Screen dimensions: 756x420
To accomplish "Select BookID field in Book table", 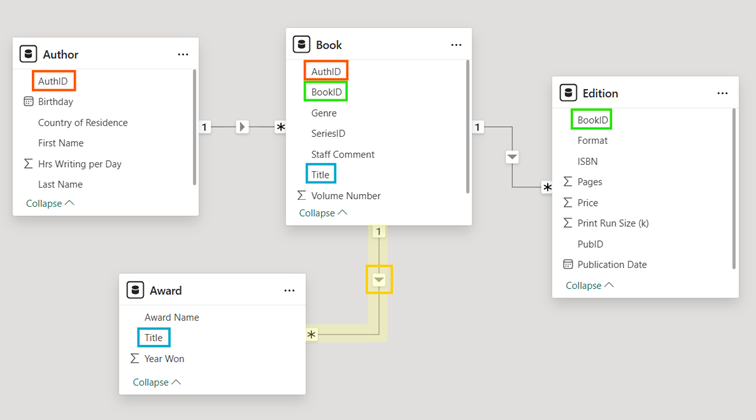I will [326, 92].
